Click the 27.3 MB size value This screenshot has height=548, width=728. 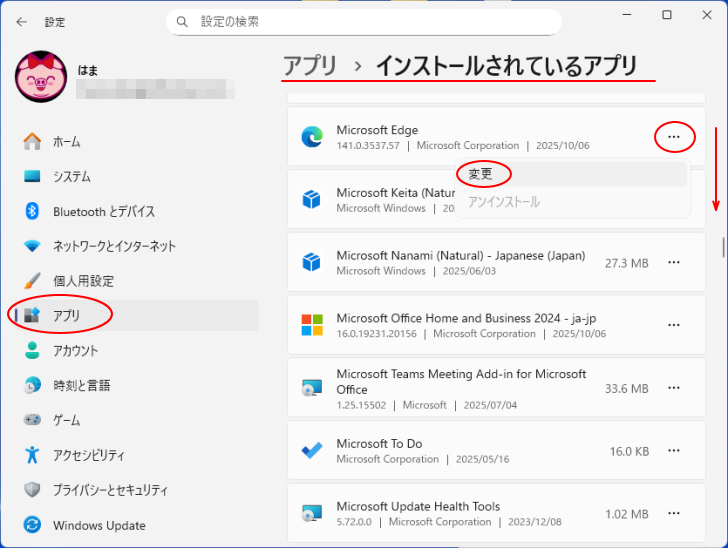click(626, 263)
